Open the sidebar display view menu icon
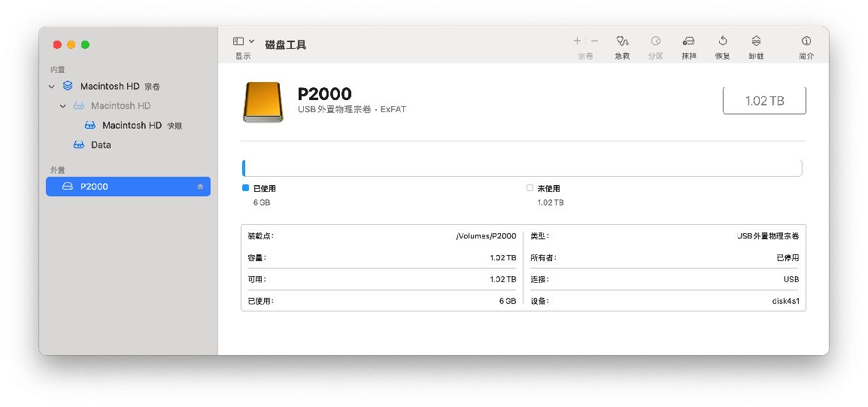The image size is (868, 407). coord(238,41)
